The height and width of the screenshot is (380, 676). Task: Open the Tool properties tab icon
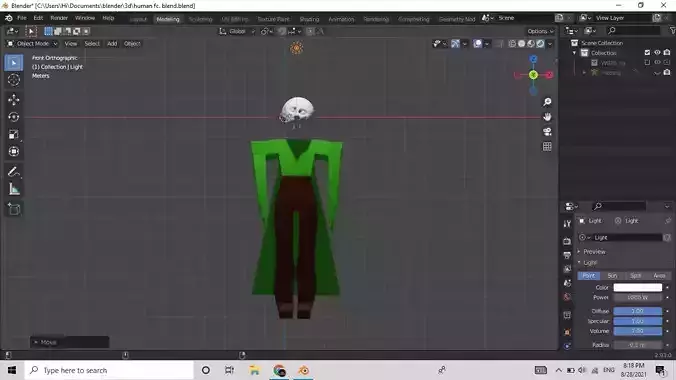[567, 223]
